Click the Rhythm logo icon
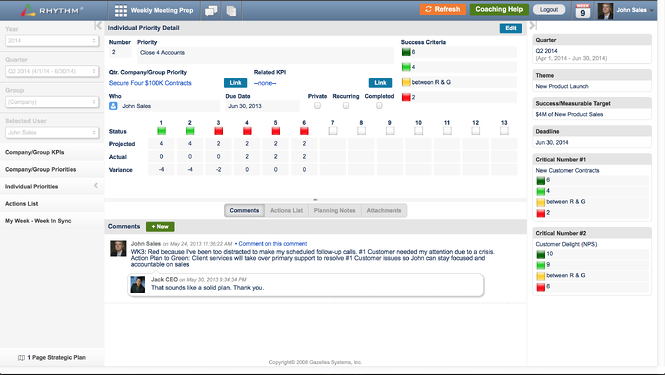 [x=28, y=10]
